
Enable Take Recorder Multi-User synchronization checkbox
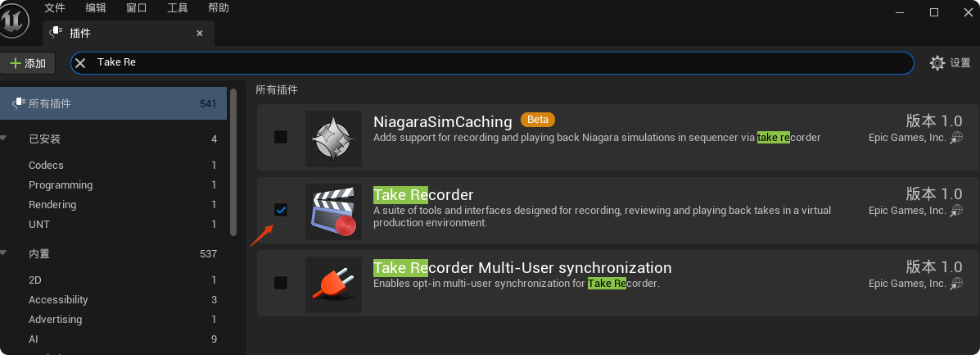click(x=281, y=283)
